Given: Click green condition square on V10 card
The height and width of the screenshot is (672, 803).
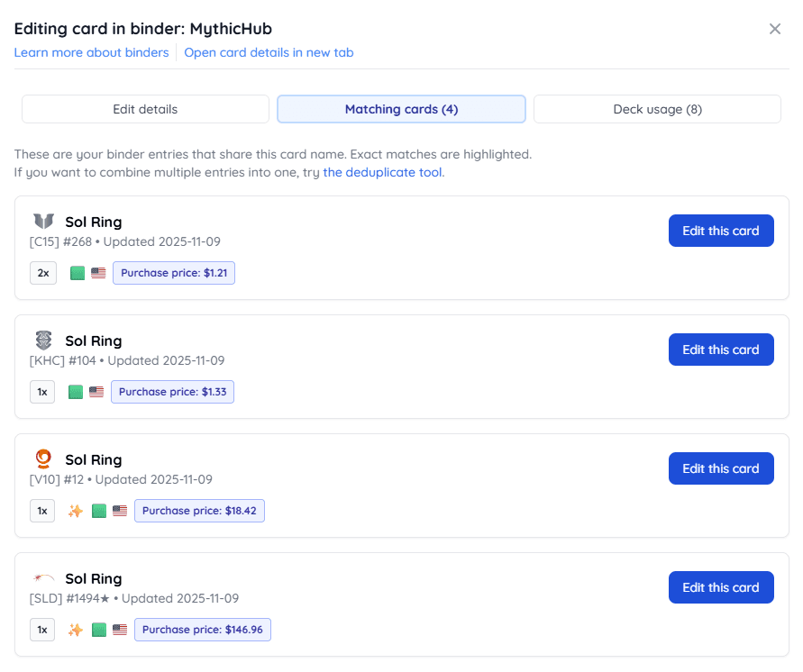Looking at the screenshot, I should [99, 511].
